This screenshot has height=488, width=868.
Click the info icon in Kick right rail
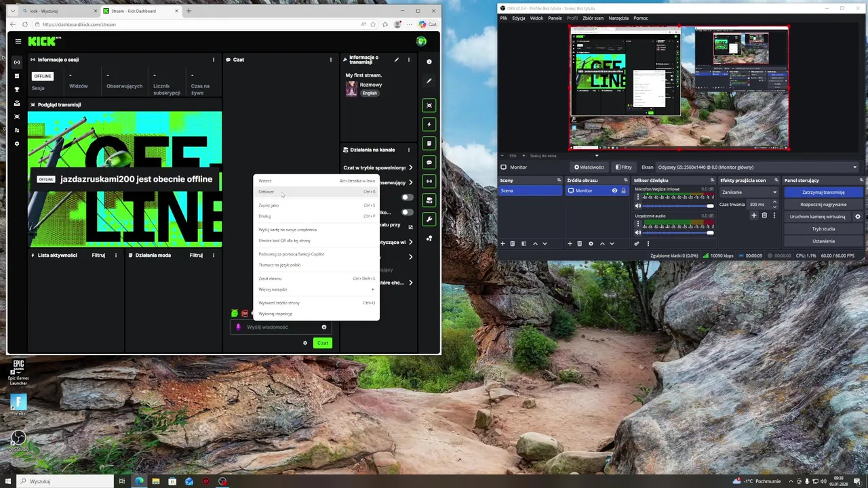click(429, 62)
